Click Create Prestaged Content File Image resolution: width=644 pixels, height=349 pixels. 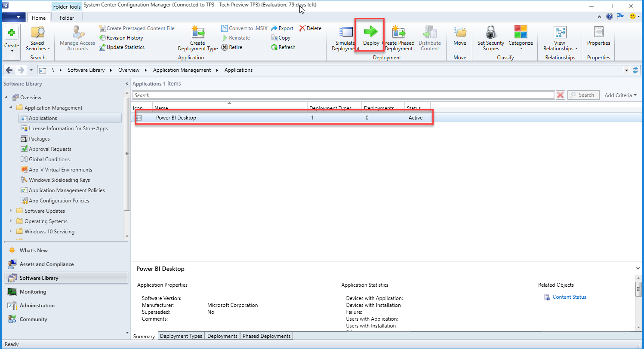click(137, 28)
